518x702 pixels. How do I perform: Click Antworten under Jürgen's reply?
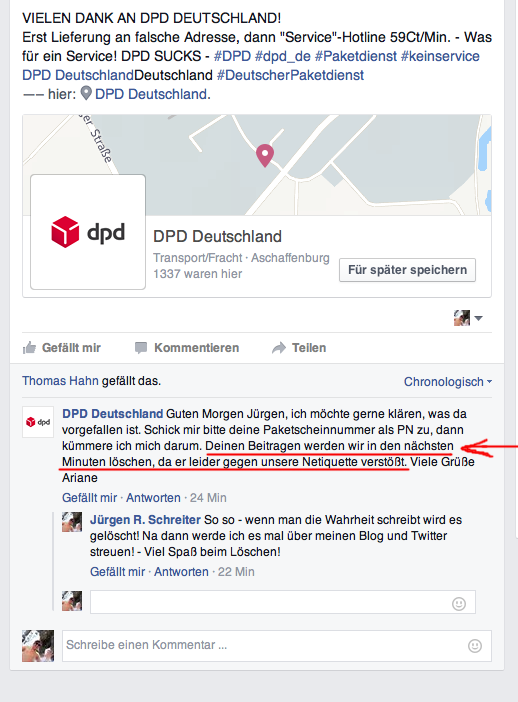pos(181,572)
